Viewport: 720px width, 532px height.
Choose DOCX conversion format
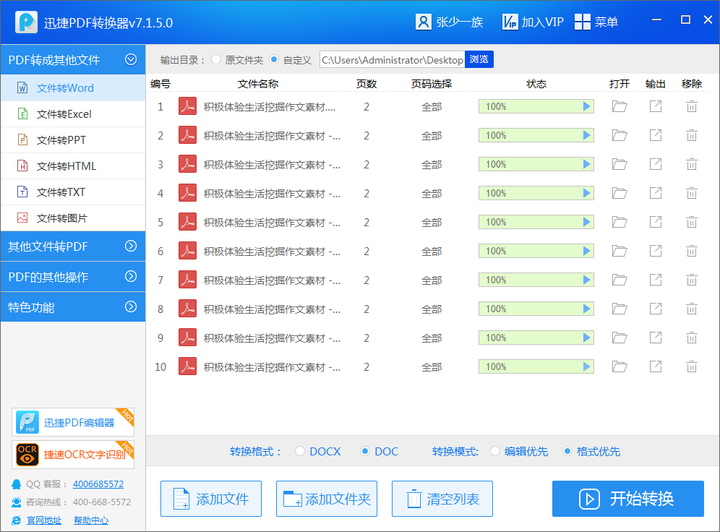[300, 451]
